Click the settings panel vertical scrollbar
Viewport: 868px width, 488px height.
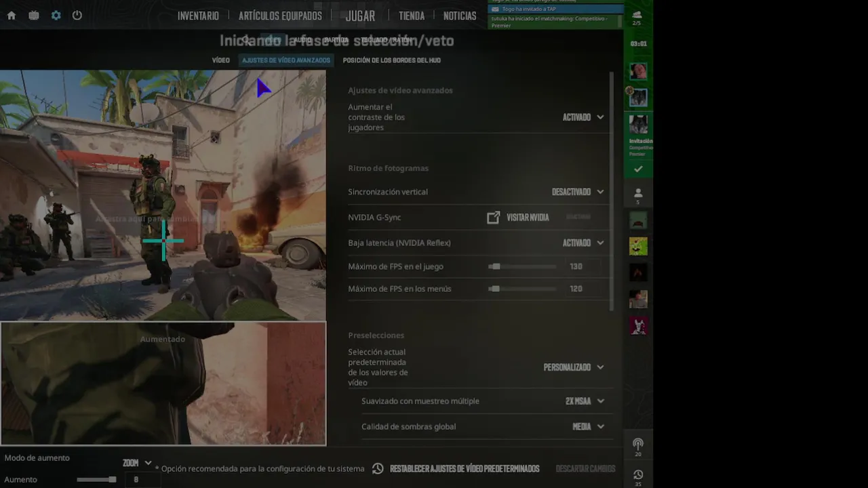click(612, 191)
